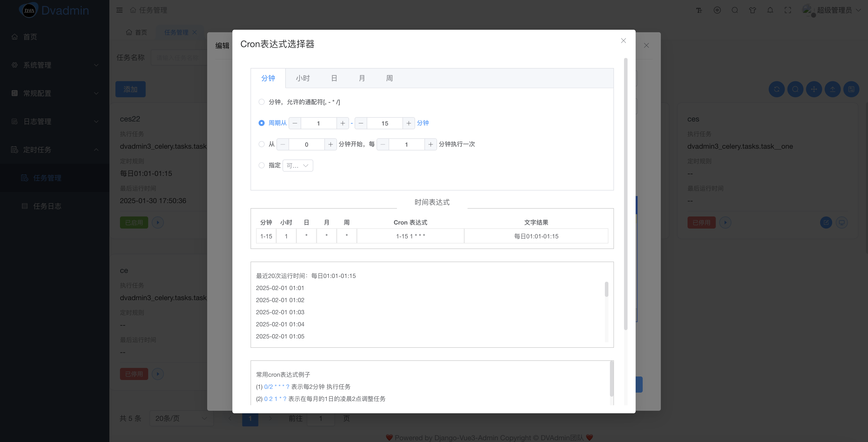Click the dialog's vertical scrollbar

625,194
